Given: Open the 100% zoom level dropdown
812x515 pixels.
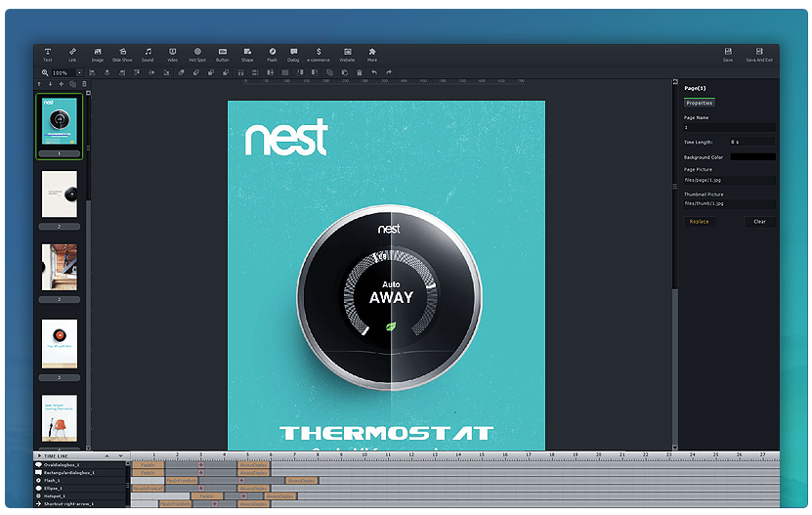Looking at the screenshot, I should point(79,73).
